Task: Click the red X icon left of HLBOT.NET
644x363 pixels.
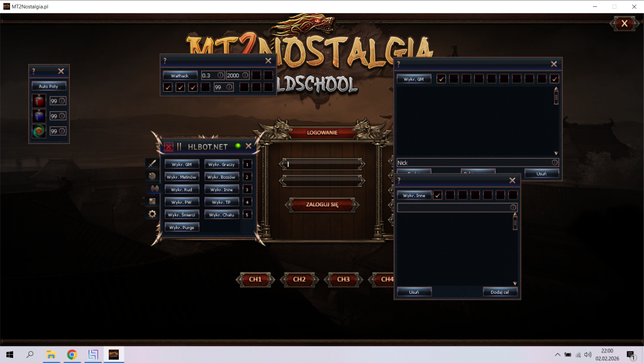Action: pos(169,147)
